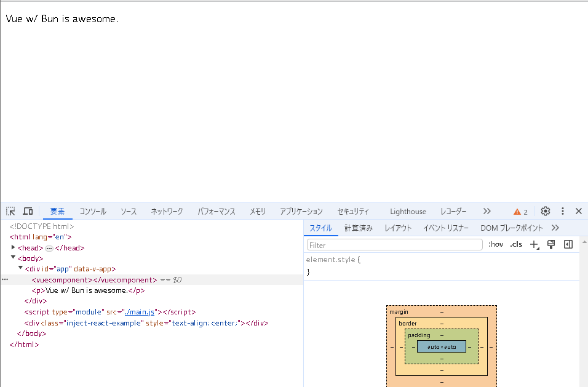Toggle the computed styles sidebar icon

tap(568, 244)
